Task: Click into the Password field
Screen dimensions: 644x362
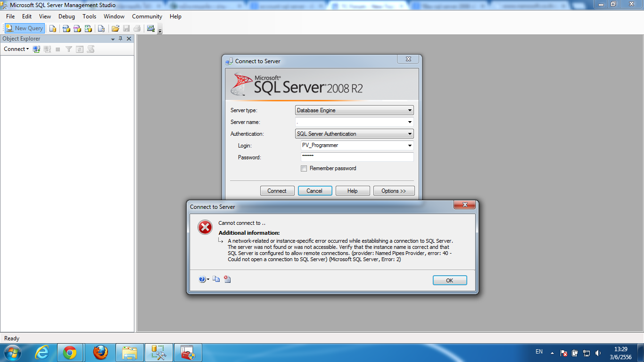Action: pos(357,157)
